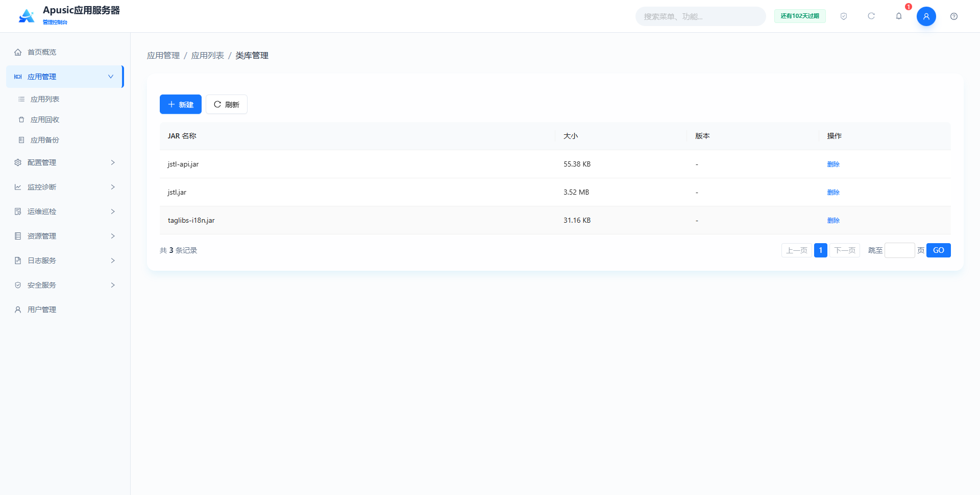This screenshot has width=980, height=495.
Task: Open the shield security icon in header
Action: tap(844, 16)
